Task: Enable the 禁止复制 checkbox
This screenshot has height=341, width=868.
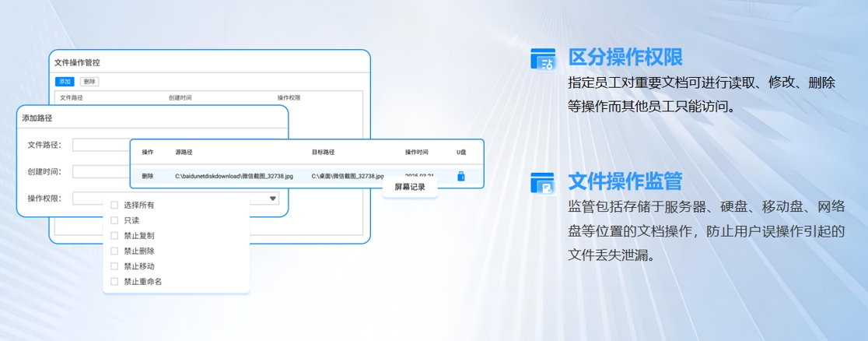Action: pyautogui.click(x=114, y=236)
